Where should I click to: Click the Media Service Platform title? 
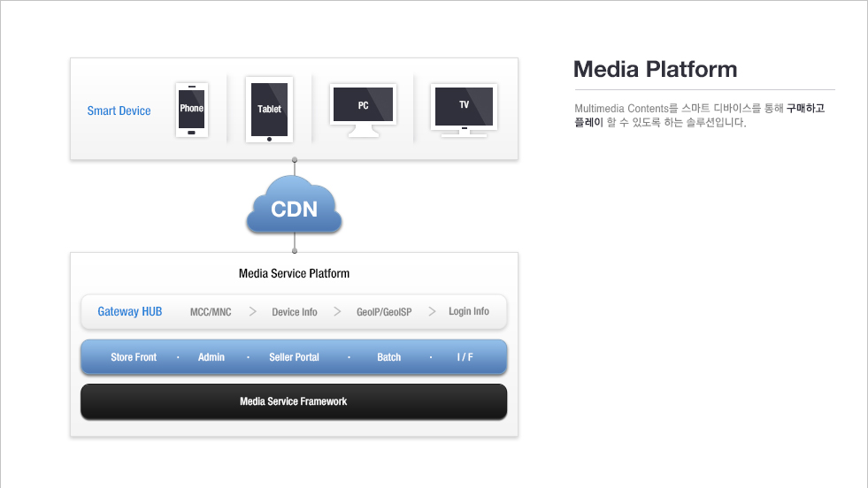(x=294, y=273)
